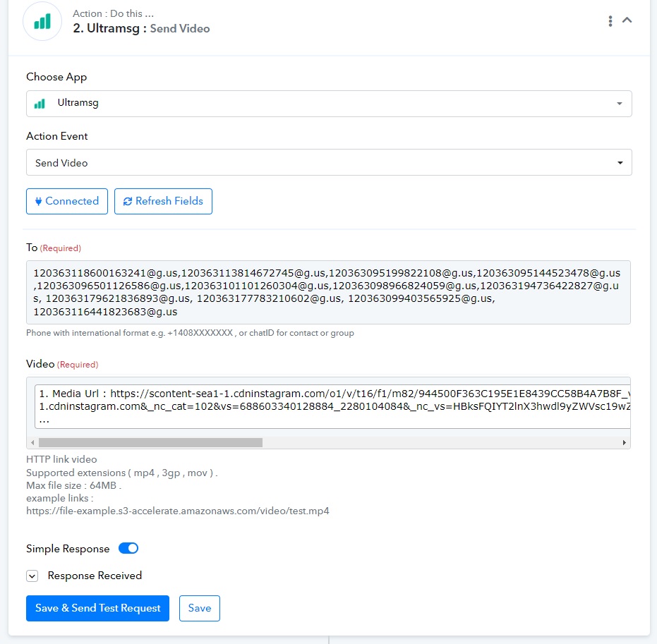Click the phone format hint under To field

pyautogui.click(x=190, y=333)
